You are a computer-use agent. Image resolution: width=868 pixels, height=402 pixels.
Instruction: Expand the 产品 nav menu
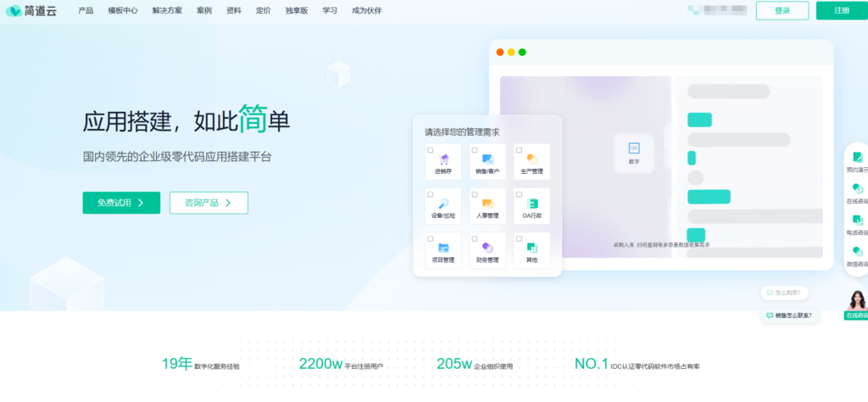pos(86,10)
